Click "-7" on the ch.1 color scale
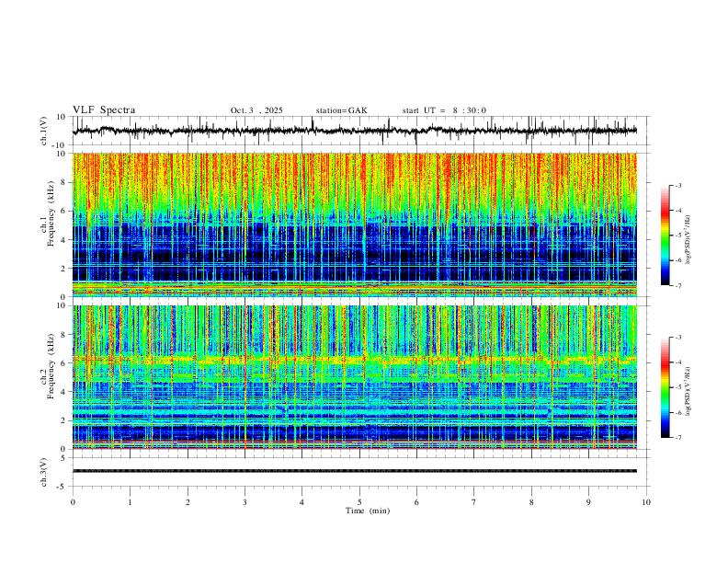This screenshot has width=728, height=563. click(x=677, y=285)
